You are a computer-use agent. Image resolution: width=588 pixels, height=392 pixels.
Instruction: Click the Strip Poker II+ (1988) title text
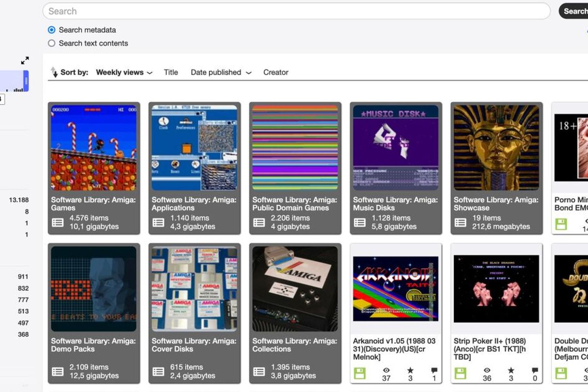pyautogui.click(x=490, y=349)
